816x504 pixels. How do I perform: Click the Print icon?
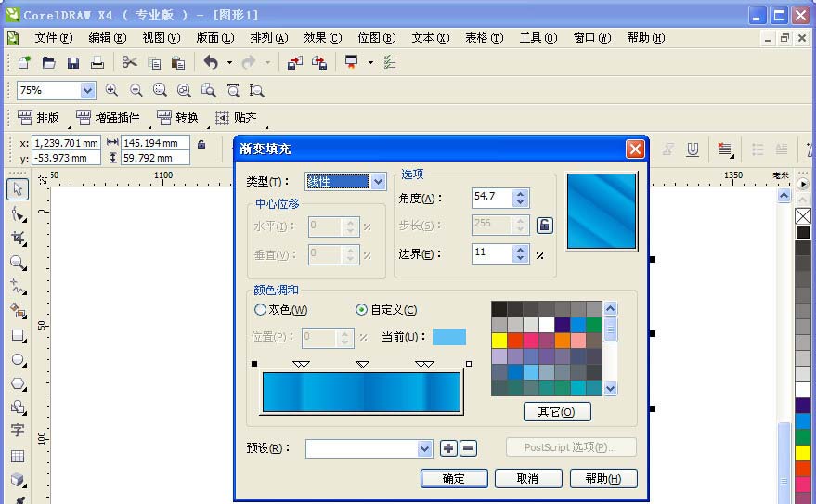tap(97, 63)
